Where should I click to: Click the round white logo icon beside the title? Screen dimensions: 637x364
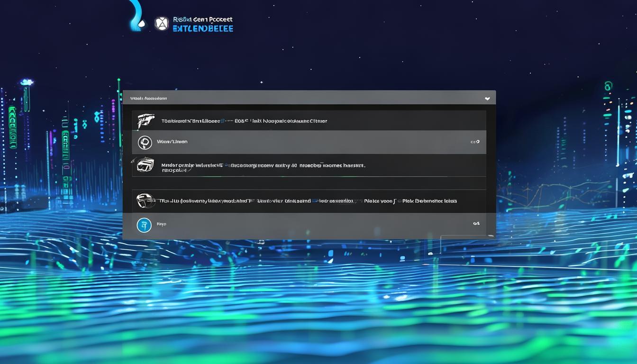(x=162, y=24)
